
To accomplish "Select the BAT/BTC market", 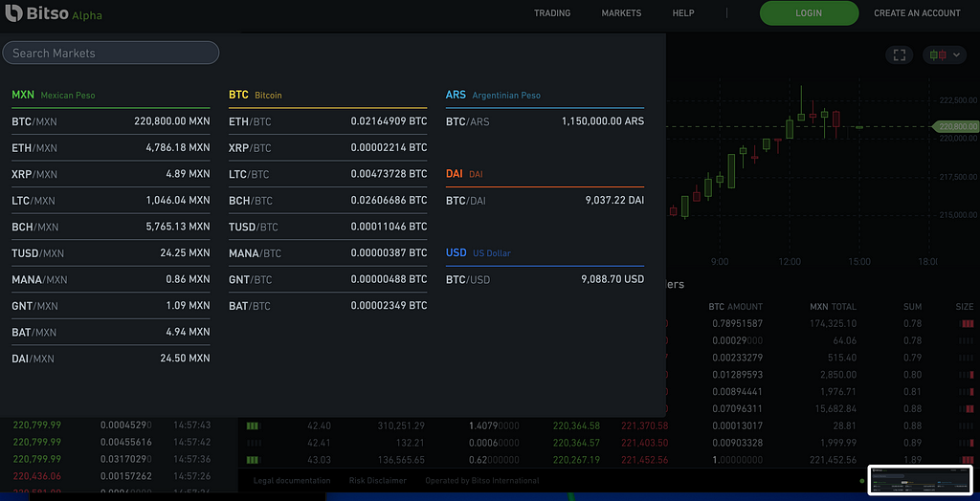I will 327,305.
